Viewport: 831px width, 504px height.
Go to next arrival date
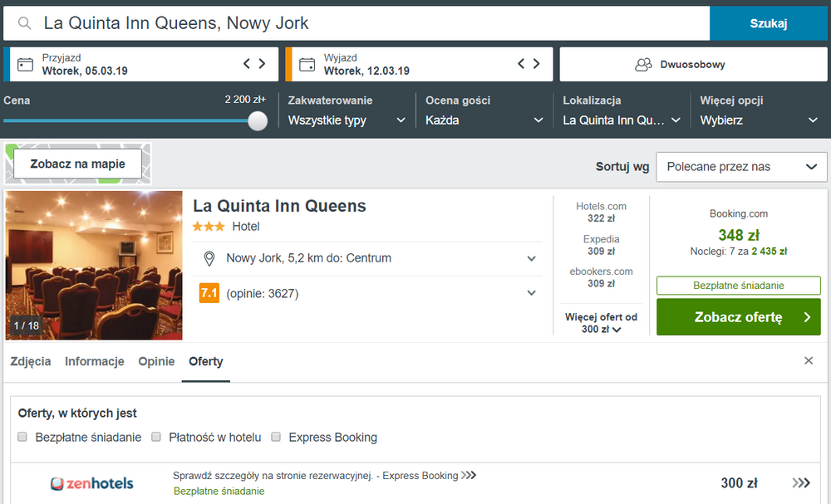pos(262,64)
